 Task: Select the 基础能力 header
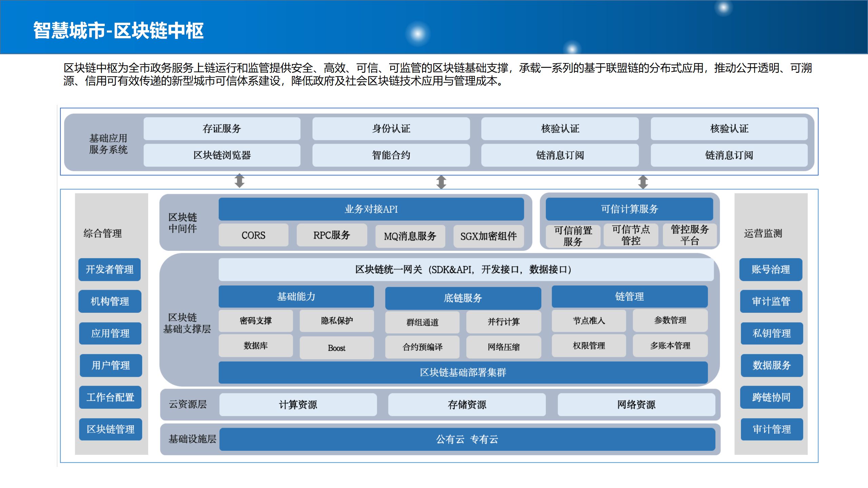(296, 297)
